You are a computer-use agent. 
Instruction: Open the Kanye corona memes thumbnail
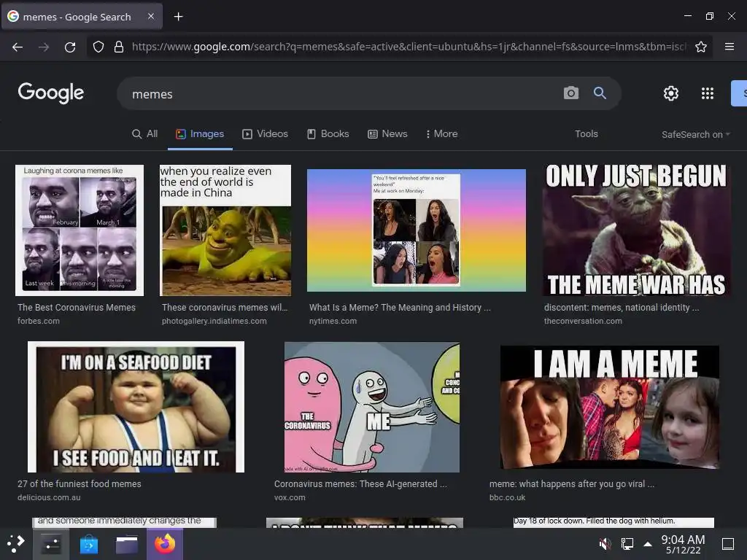tap(80, 230)
